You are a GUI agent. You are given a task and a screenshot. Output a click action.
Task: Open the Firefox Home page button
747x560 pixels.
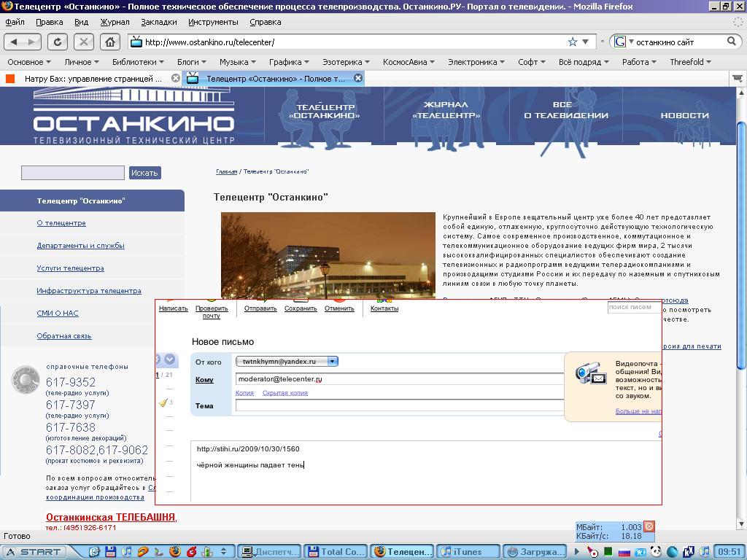coord(109,42)
